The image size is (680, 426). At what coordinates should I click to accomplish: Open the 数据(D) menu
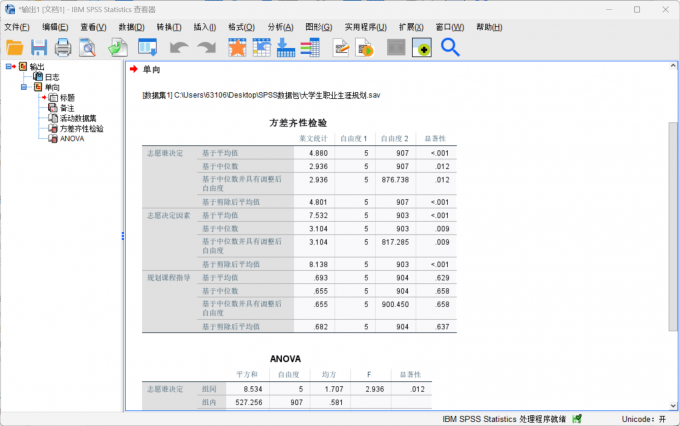(x=131, y=27)
